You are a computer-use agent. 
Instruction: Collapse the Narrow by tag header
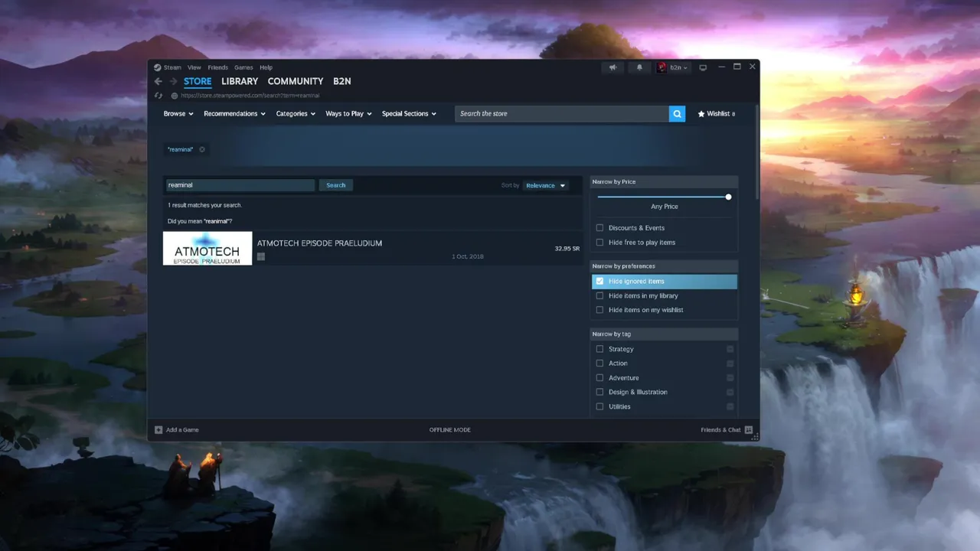pos(664,334)
